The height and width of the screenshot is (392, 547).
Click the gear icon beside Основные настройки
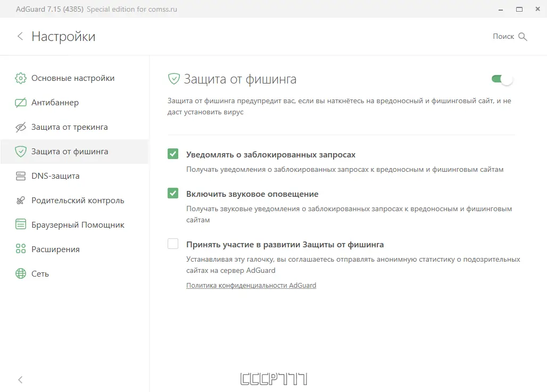[21, 78]
